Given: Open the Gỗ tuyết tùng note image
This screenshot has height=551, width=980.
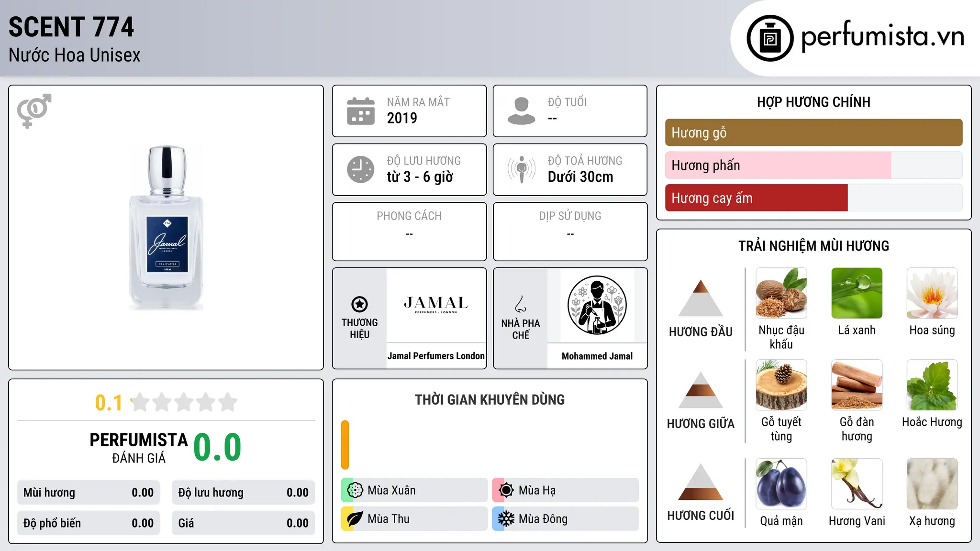Looking at the screenshot, I should tap(781, 385).
